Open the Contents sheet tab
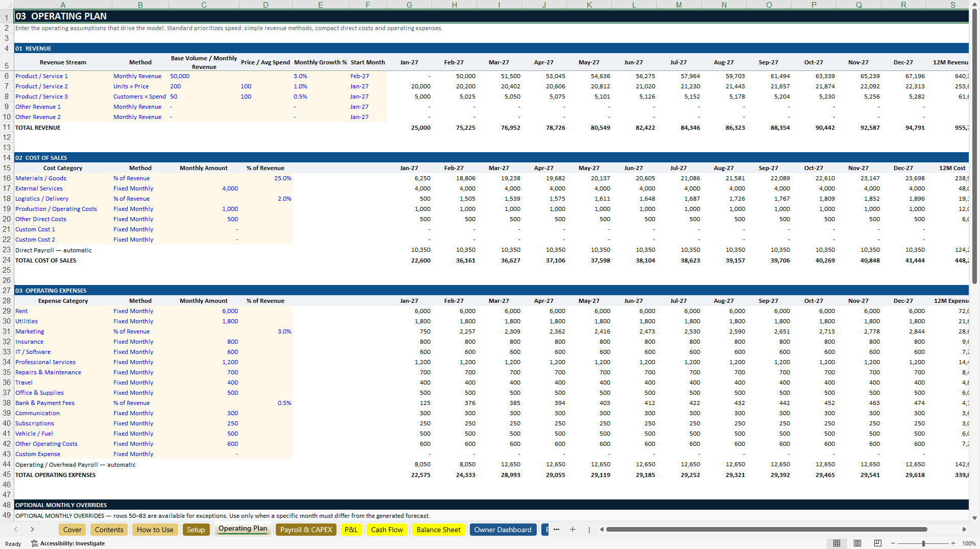980x549 pixels. tap(109, 530)
